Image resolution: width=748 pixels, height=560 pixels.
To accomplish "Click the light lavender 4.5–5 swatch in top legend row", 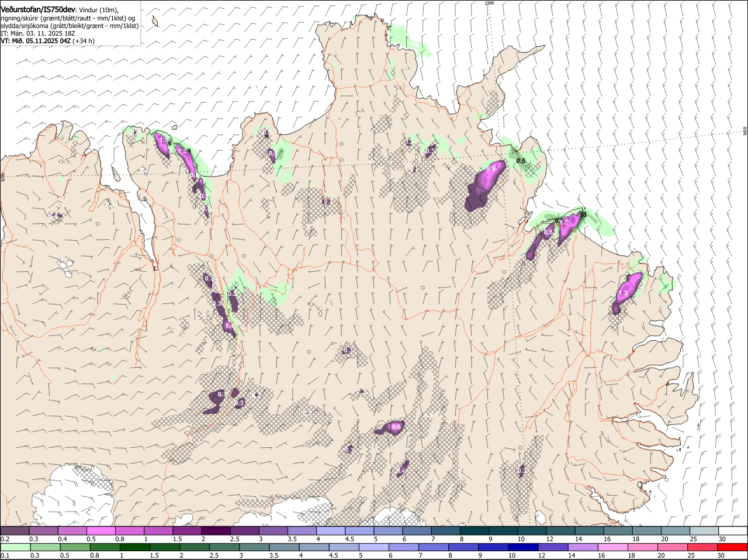I will point(359,530).
